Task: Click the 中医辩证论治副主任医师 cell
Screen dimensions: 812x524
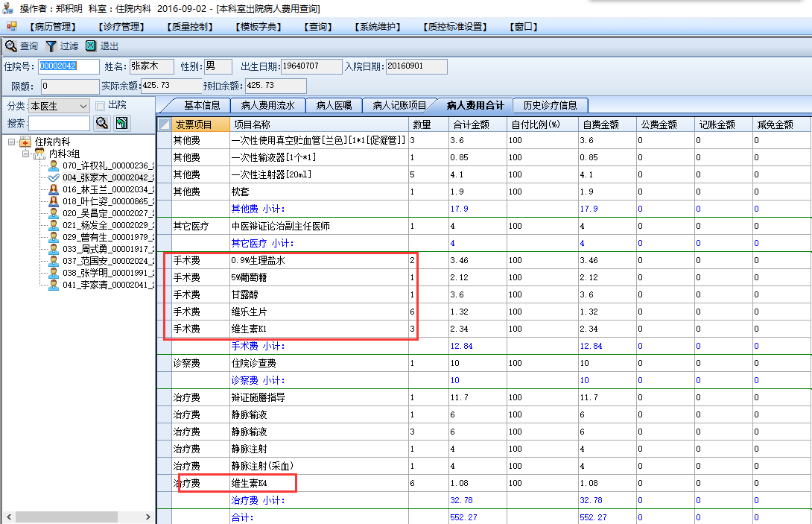Action: [319, 226]
